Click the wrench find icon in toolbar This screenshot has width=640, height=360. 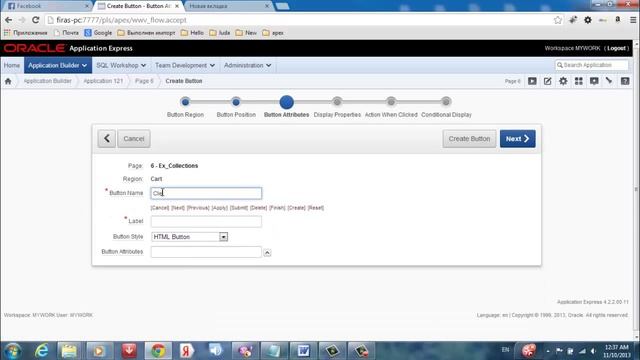click(609, 81)
